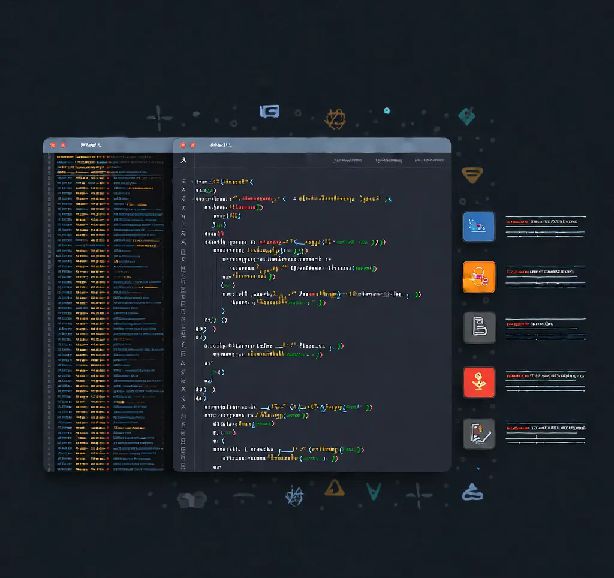Image resolution: width=614 pixels, height=578 pixels.
Task: Click the gray cube icon below the left window
Action: [x=191, y=497]
